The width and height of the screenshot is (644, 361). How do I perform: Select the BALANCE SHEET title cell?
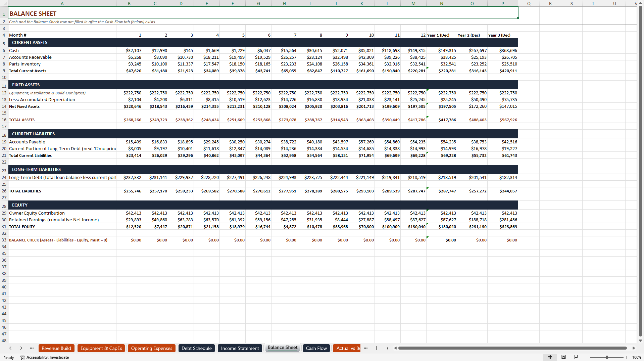pos(263,12)
